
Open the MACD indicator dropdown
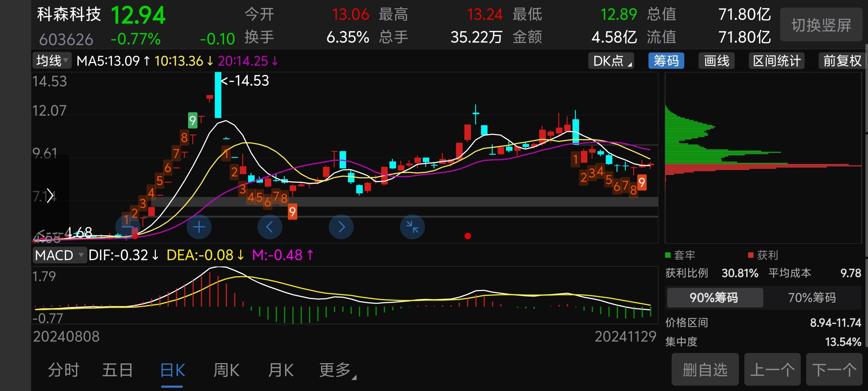tap(59, 255)
